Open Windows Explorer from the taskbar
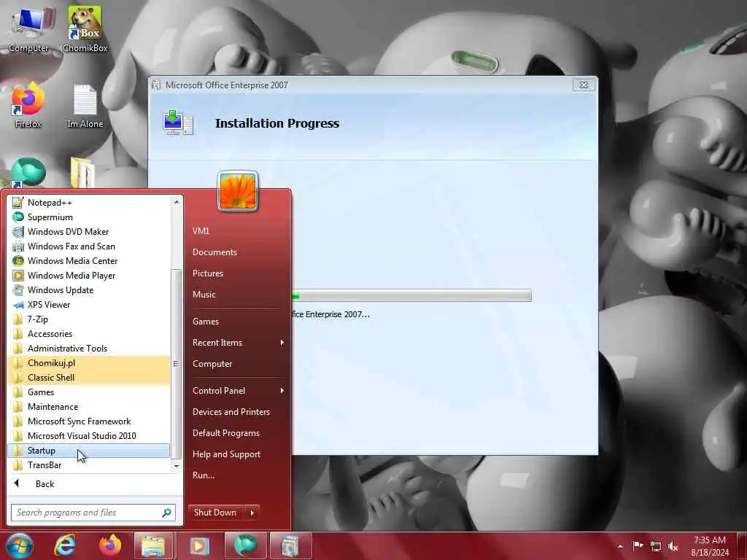 tap(153, 545)
